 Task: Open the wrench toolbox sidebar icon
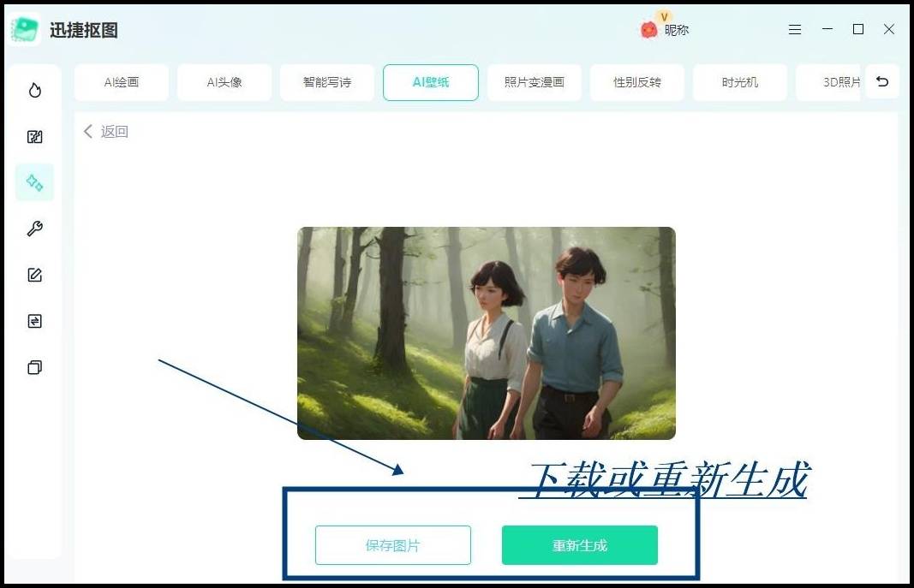pyautogui.click(x=34, y=229)
